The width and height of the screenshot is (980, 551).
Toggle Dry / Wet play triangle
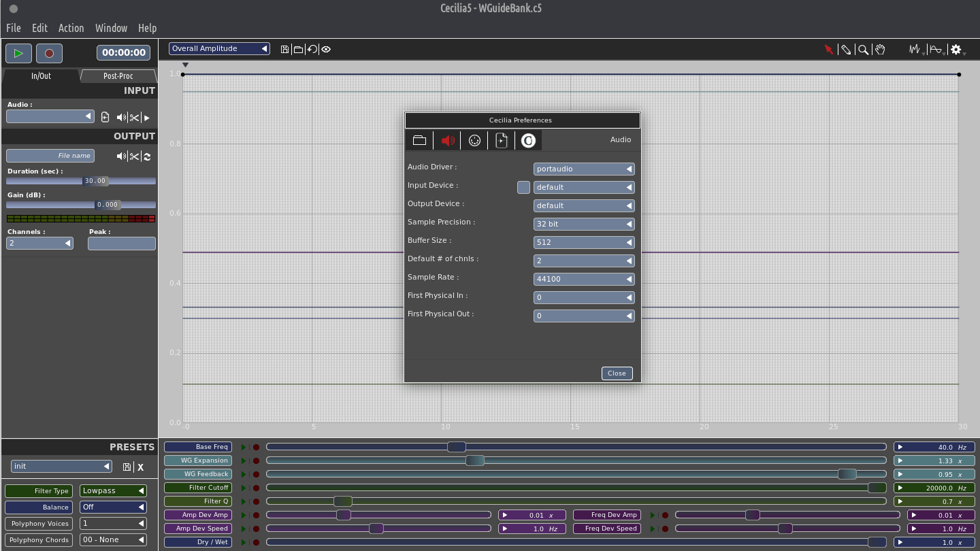(244, 542)
